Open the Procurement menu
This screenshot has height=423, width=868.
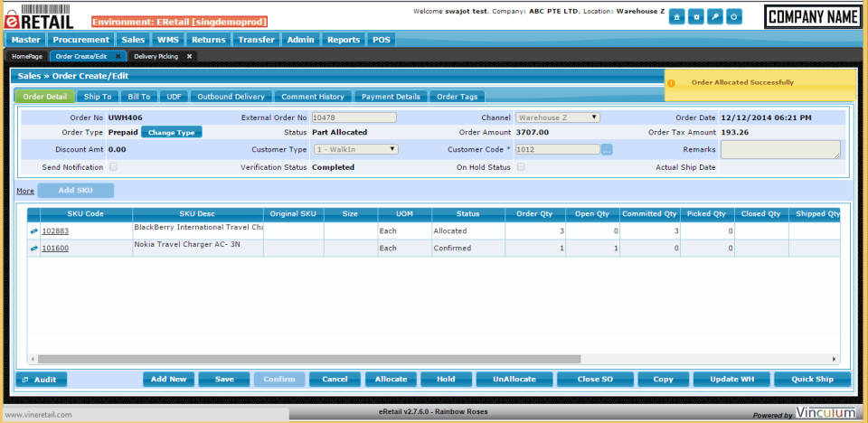(81, 40)
